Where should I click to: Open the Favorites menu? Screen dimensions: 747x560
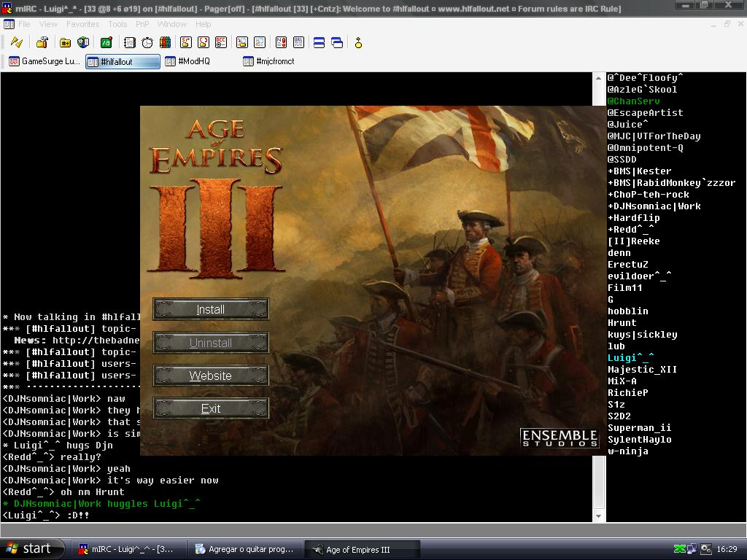point(83,24)
